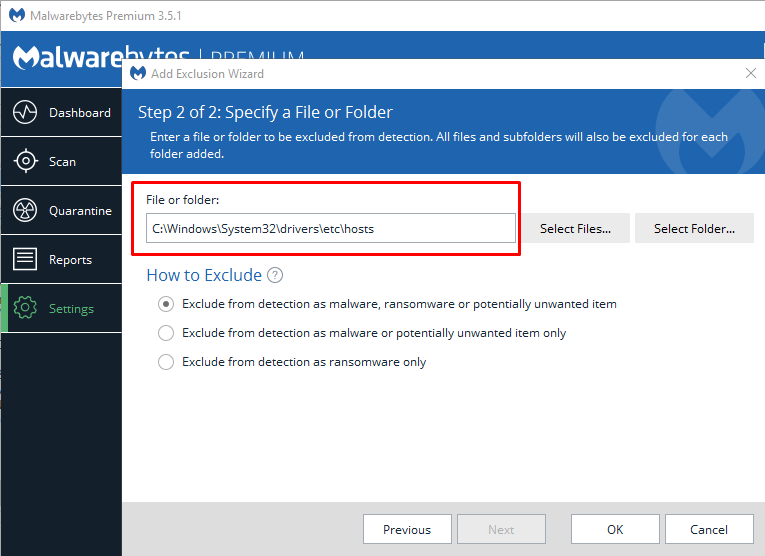Close the Add Exclusion Wizard dialog
This screenshot has width=765, height=556.
pos(751,73)
